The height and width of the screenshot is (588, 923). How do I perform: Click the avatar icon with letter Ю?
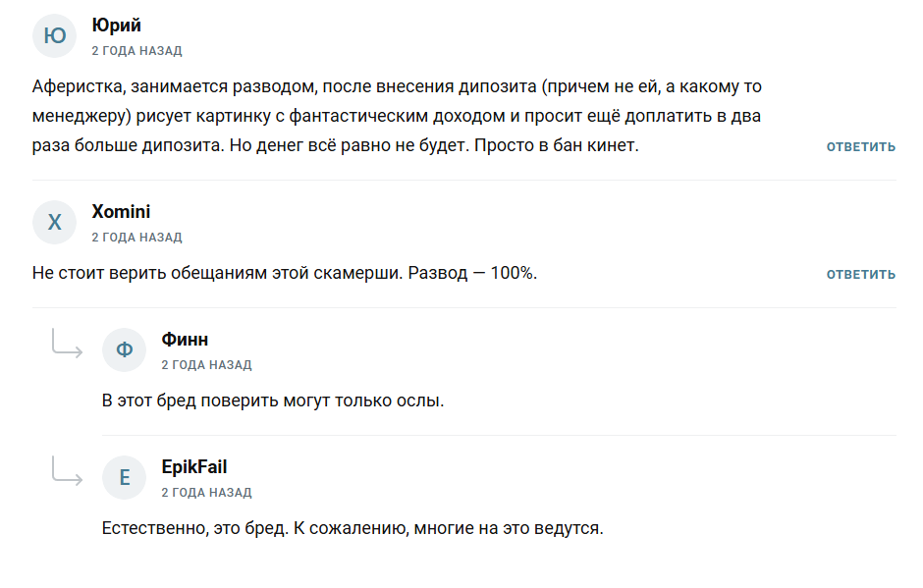55,36
